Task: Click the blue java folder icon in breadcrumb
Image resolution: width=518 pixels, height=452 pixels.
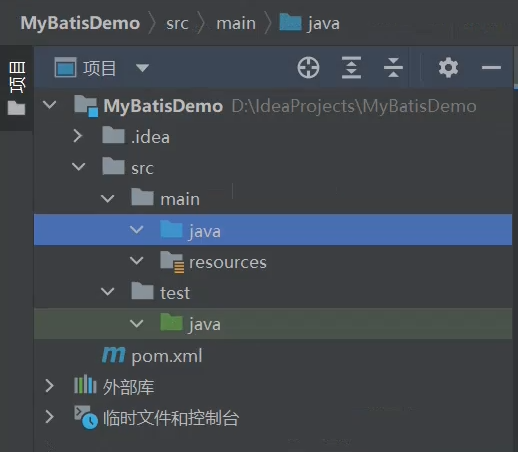Action: point(290,22)
